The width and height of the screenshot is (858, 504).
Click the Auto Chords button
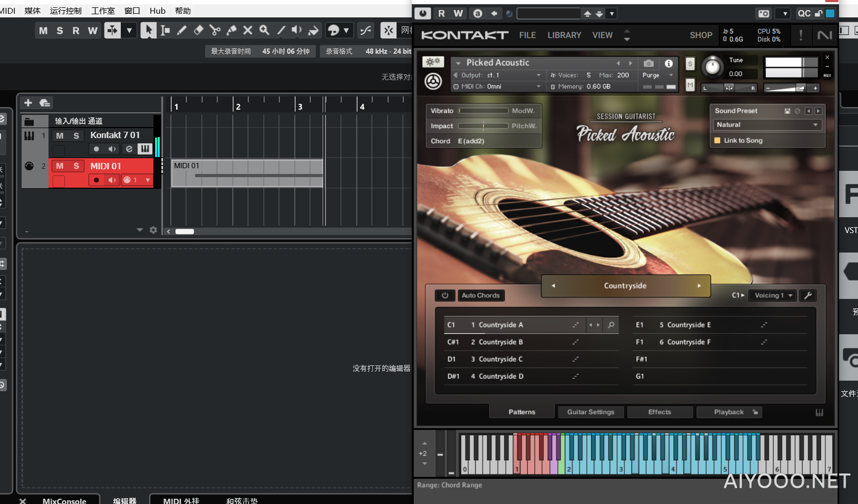[x=481, y=295]
